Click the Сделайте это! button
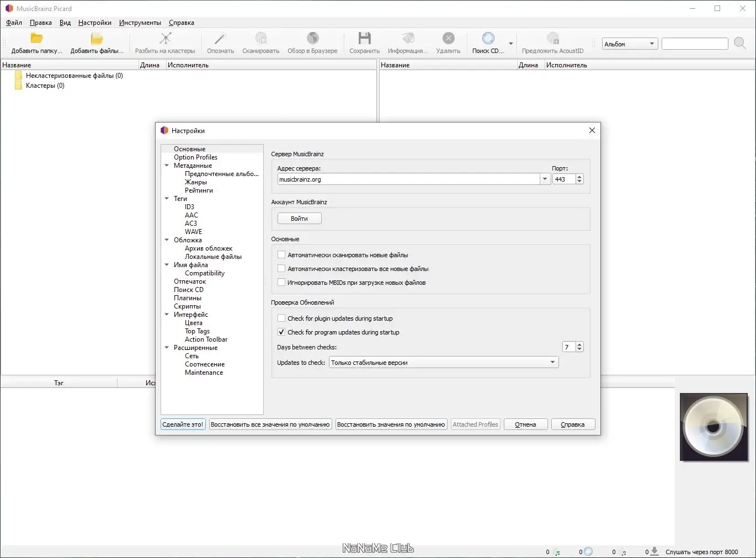 point(183,424)
